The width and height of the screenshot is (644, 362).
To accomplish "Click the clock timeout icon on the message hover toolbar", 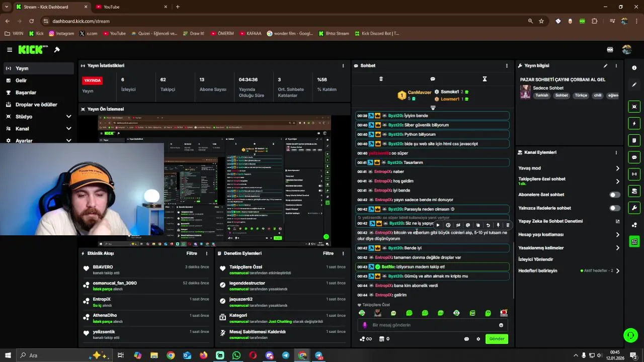I will (448, 225).
